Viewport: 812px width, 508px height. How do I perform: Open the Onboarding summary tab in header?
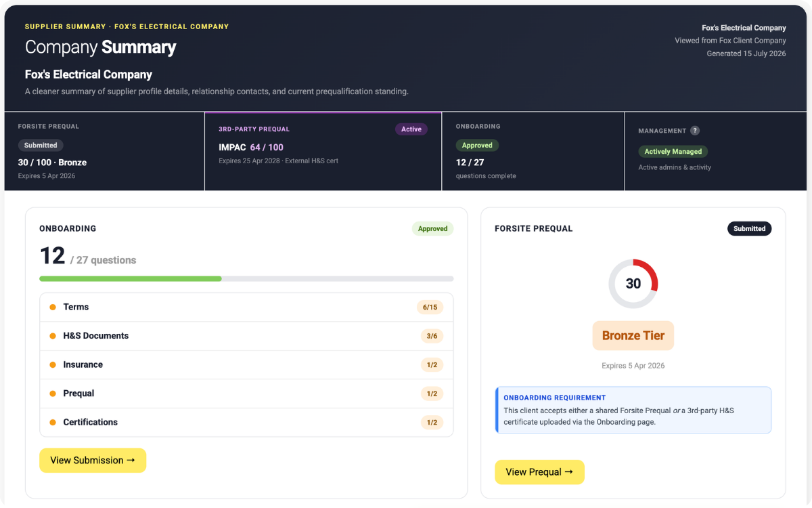(533, 151)
